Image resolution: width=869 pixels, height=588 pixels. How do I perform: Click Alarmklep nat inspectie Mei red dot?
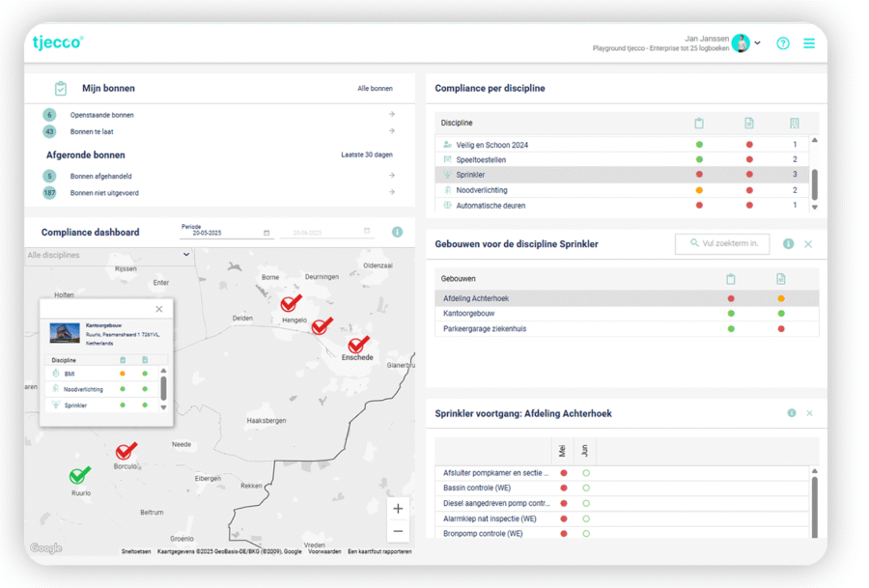564,518
